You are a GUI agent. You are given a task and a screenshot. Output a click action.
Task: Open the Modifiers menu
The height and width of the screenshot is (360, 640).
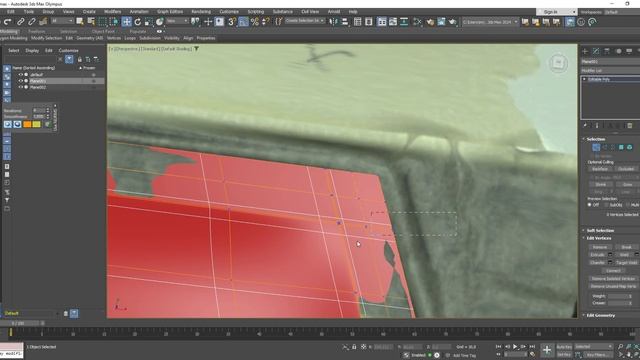(112, 12)
